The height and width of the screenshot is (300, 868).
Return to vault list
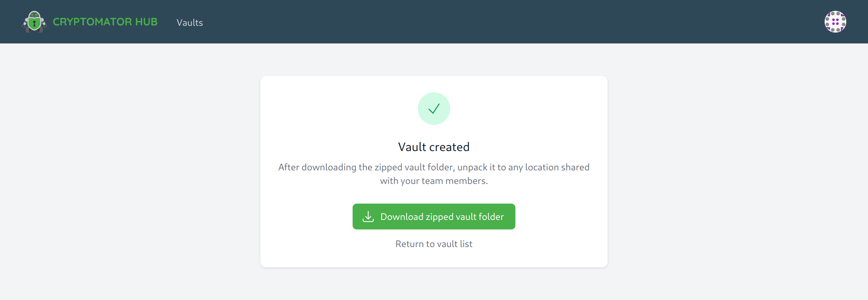[x=434, y=244]
